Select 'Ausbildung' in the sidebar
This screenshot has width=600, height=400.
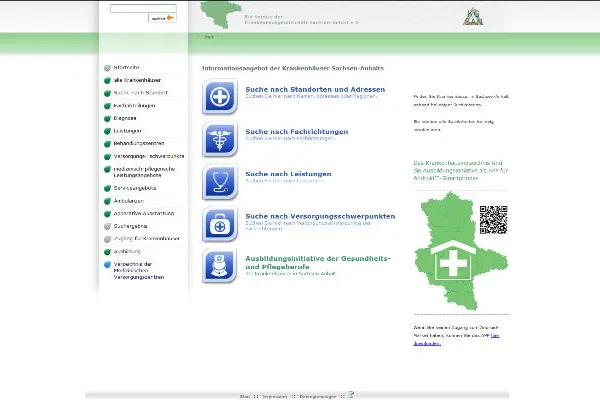point(127,251)
